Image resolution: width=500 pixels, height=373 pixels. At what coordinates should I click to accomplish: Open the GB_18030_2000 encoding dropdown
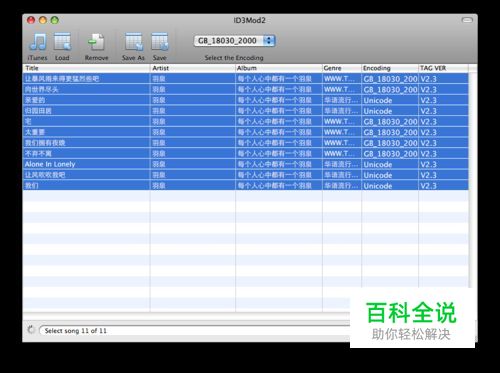(234, 41)
